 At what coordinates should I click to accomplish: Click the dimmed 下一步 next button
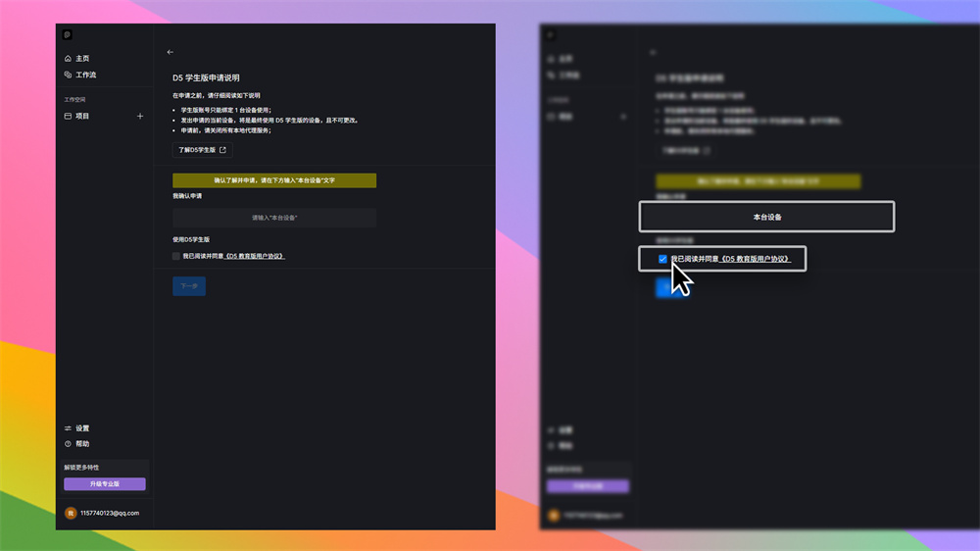coord(189,286)
